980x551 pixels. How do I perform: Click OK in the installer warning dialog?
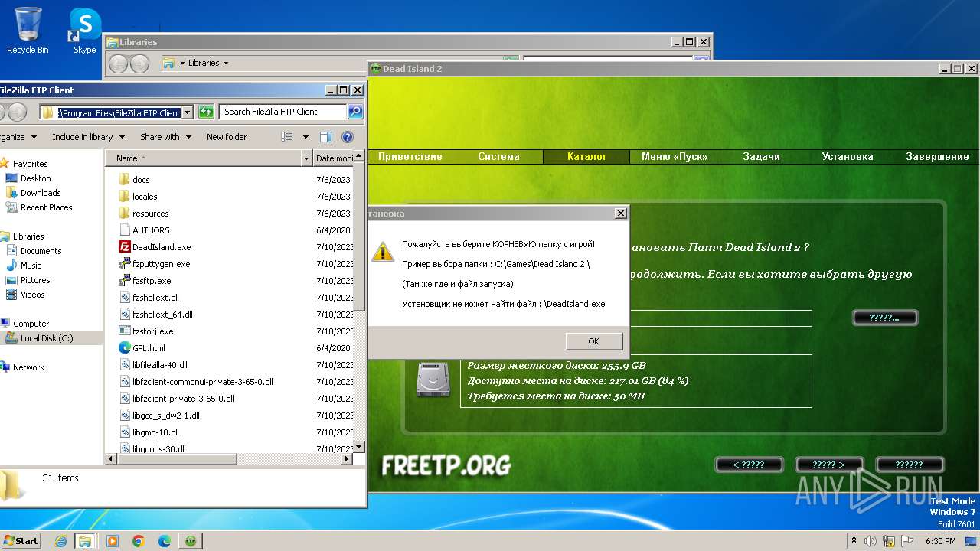coord(593,341)
